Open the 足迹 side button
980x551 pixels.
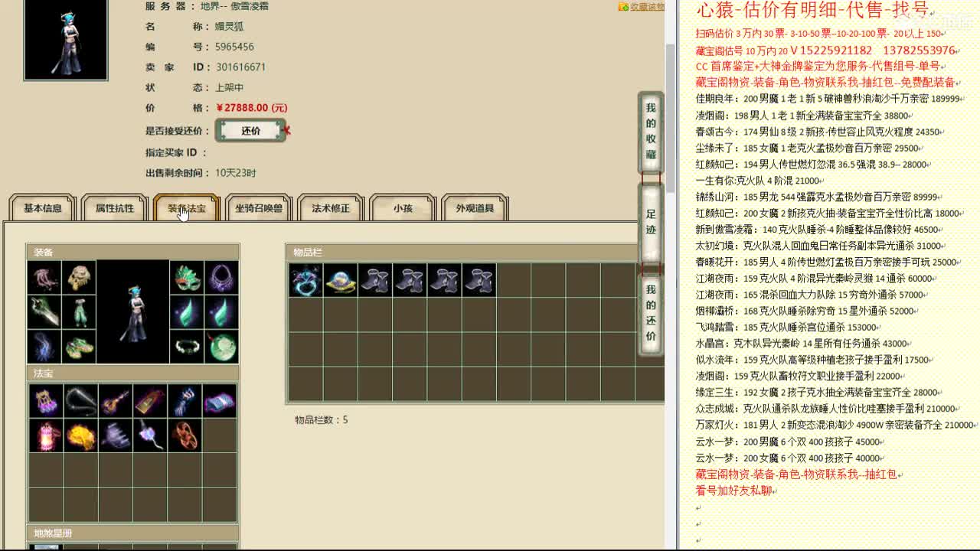[x=651, y=222]
